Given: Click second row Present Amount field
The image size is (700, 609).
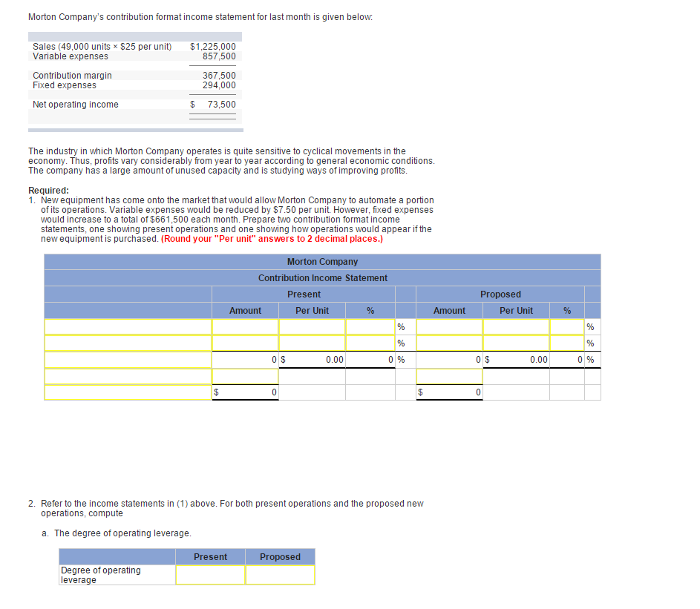Looking at the screenshot, I should click(245, 343).
